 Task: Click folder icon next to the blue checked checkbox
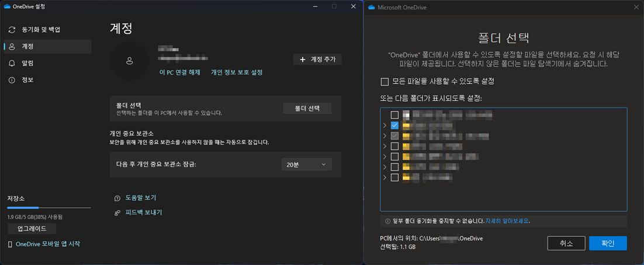[x=407, y=125]
